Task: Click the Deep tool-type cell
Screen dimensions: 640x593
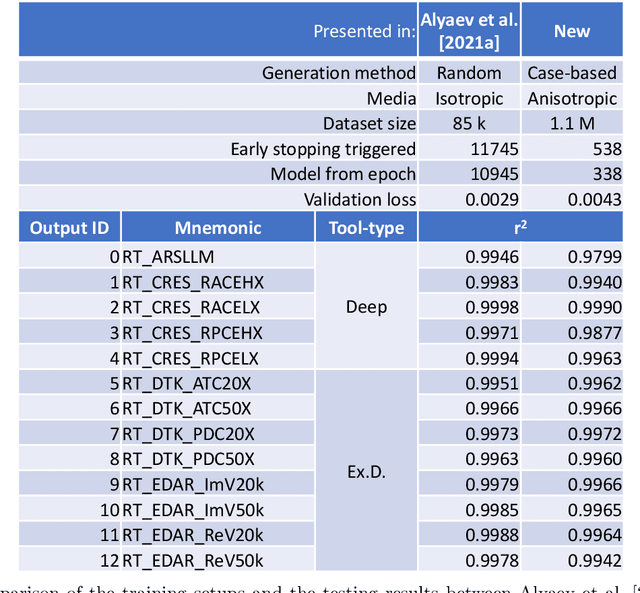Action: pos(366,307)
